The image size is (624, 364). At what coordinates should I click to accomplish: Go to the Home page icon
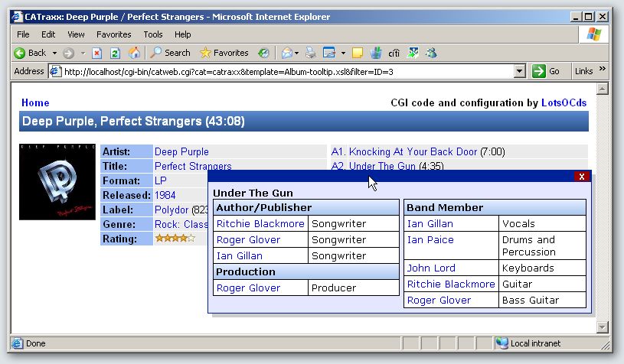pyautogui.click(x=134, y=53)
